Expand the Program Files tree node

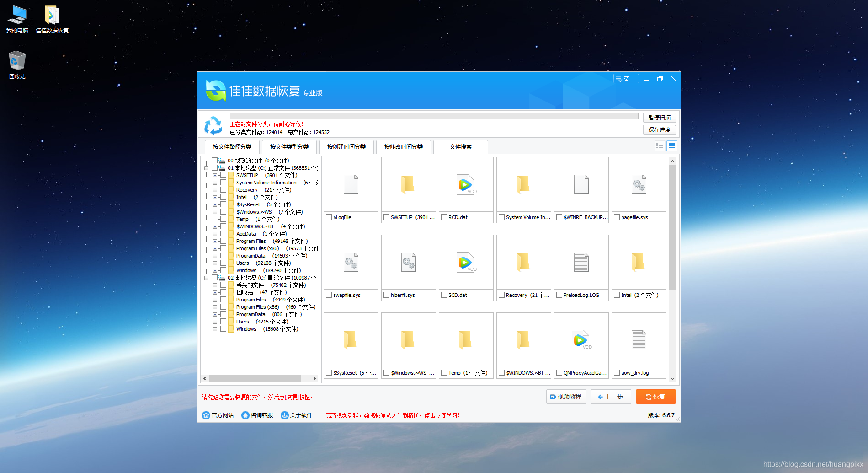tap(216, 241)
